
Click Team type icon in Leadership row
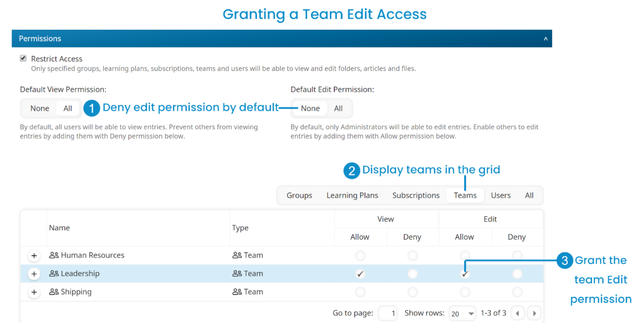[x=237, y=274]
